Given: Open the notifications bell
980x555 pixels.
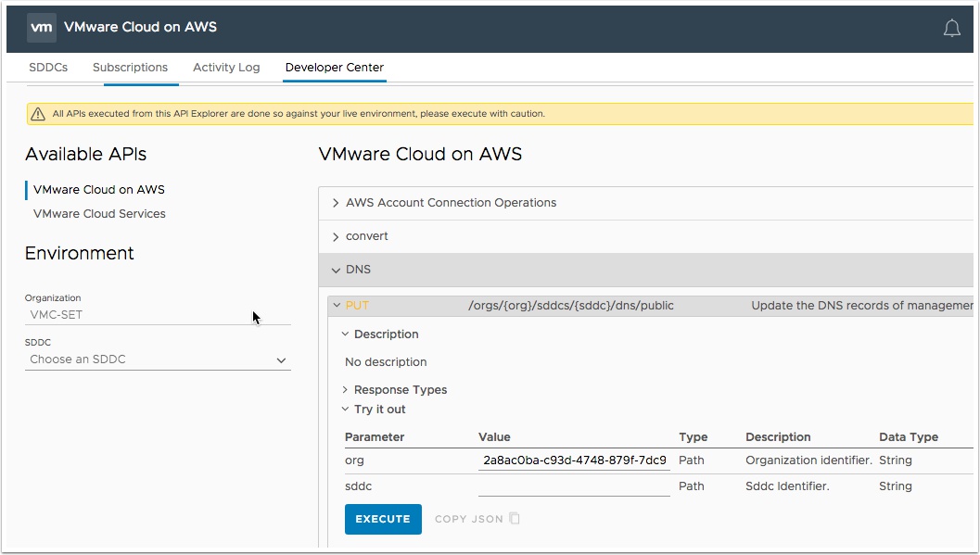Looking at the screenshot, I should click(951, 28).
